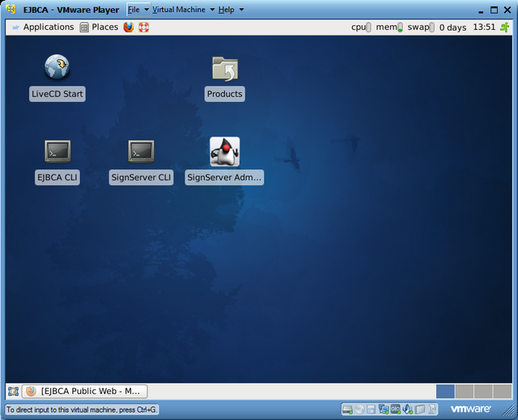Click the LiveCD Start label text
Viewport: 518px width, 420px height.
pos(57,94)
